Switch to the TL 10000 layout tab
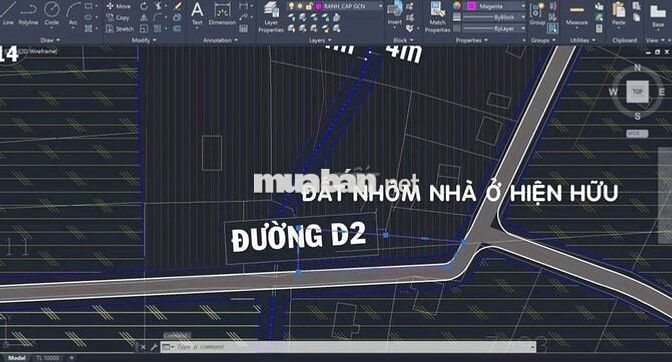This screenshot has width=672, height=362. pyautogui.click(x=47, y=358)
